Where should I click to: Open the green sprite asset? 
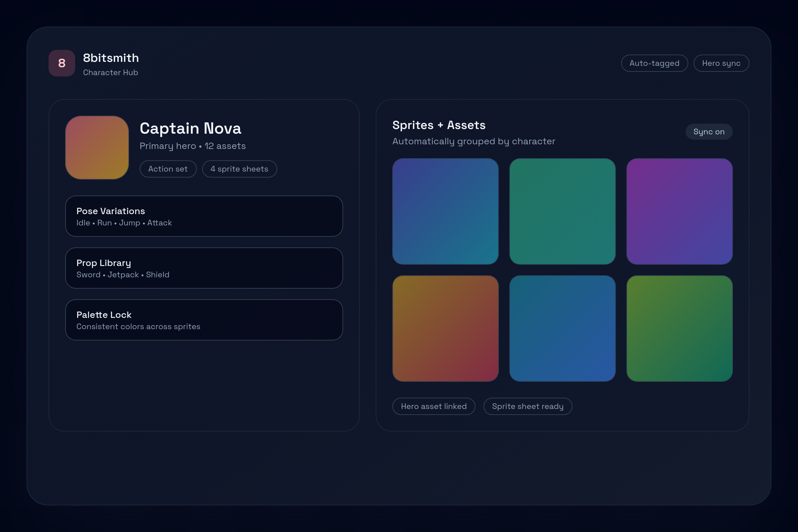click(679, 328)
